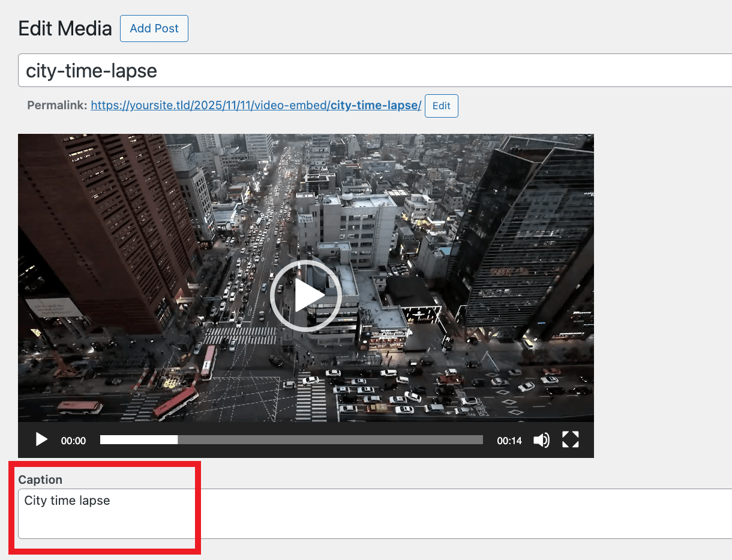732x560 pixels.
Task: Click the bold city-time-lapse slug in the permalink
Action: [x=375, y=105]
